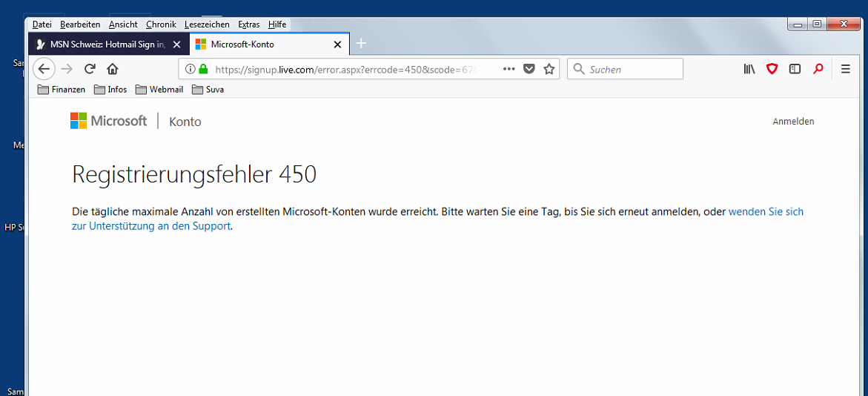Open the Bearbeiten menu
The image size is (868, 396).
click(80, 24)
